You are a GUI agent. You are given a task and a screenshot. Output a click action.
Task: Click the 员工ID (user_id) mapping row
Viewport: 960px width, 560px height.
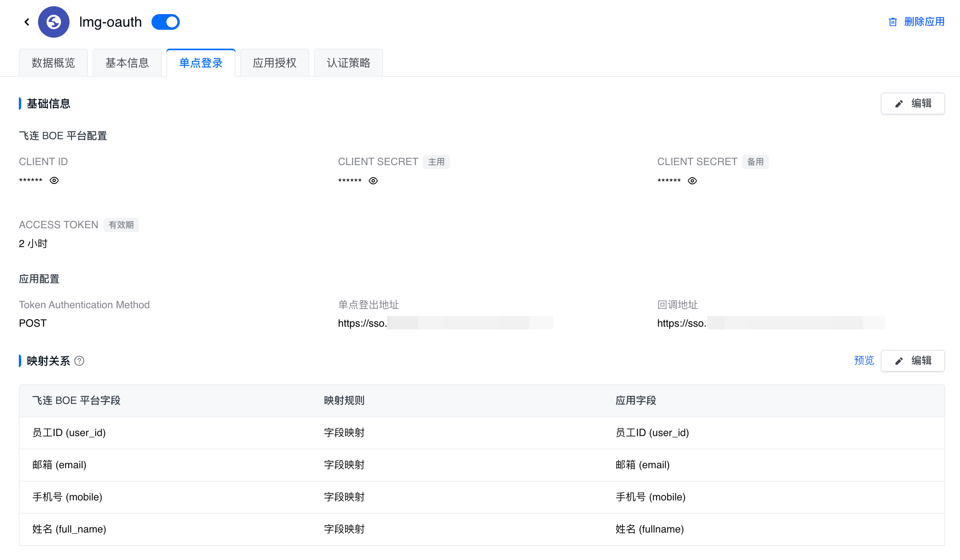482,433
